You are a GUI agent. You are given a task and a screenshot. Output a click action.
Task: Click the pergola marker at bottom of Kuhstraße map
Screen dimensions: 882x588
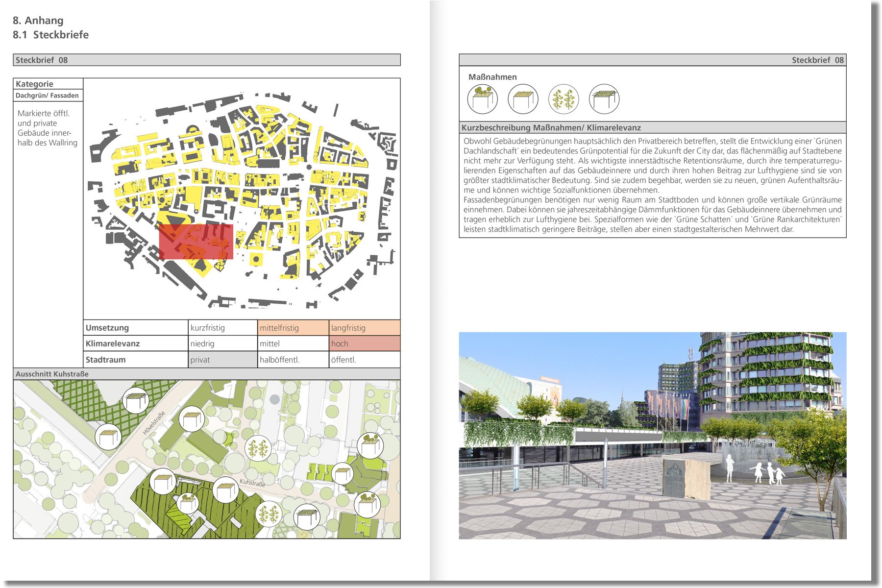point(307,517)
